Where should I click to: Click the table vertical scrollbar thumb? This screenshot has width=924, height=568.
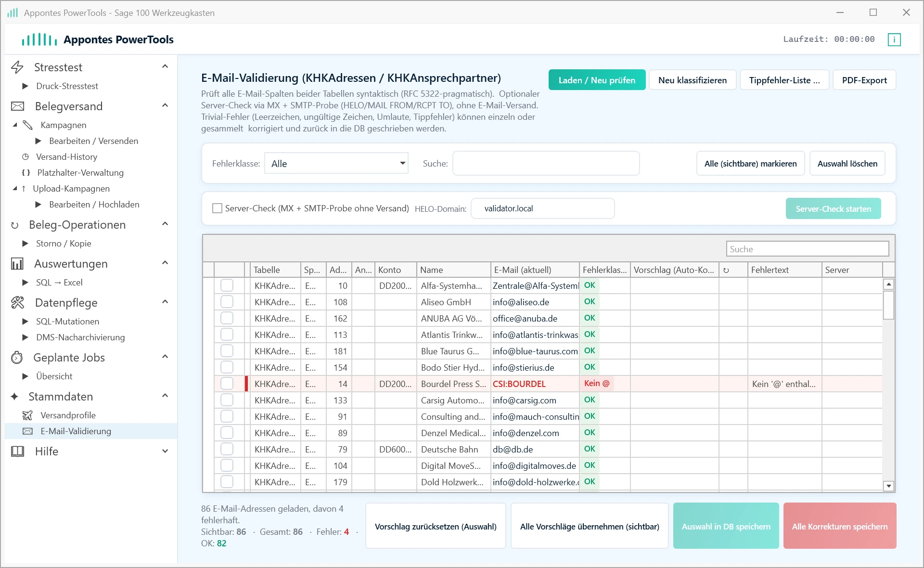[x=888, y=305]
